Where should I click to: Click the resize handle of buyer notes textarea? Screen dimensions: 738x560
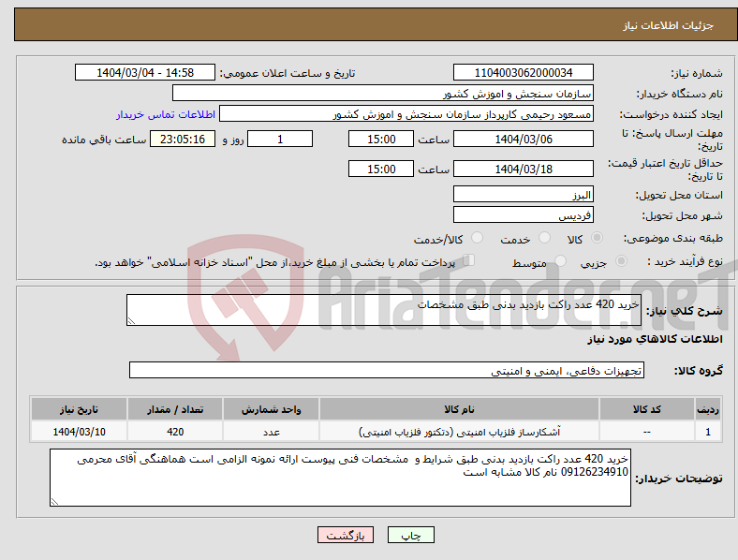pos(54,502)
